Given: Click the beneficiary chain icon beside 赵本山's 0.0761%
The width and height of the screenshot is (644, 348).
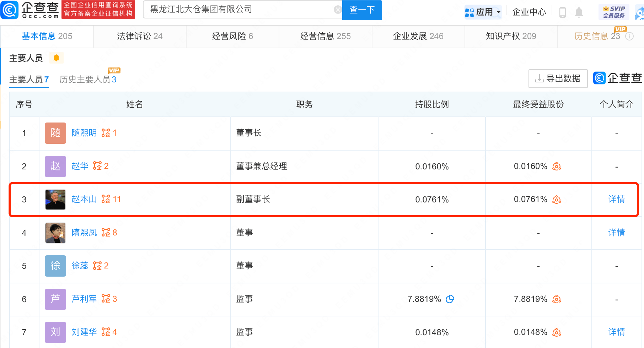Looking at the screenshot, I should click(557, 200).
